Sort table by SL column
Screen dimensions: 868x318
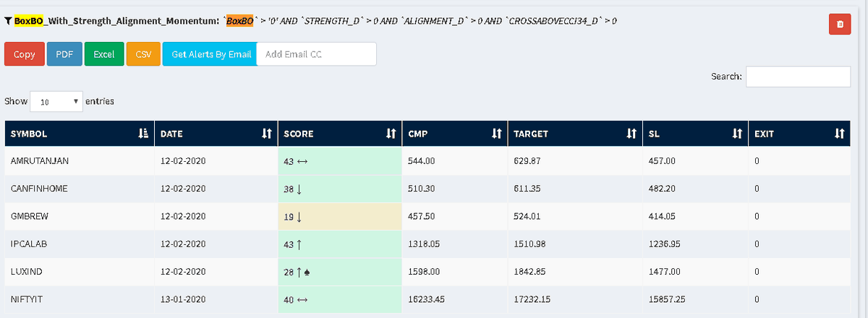tap(694, 134)
